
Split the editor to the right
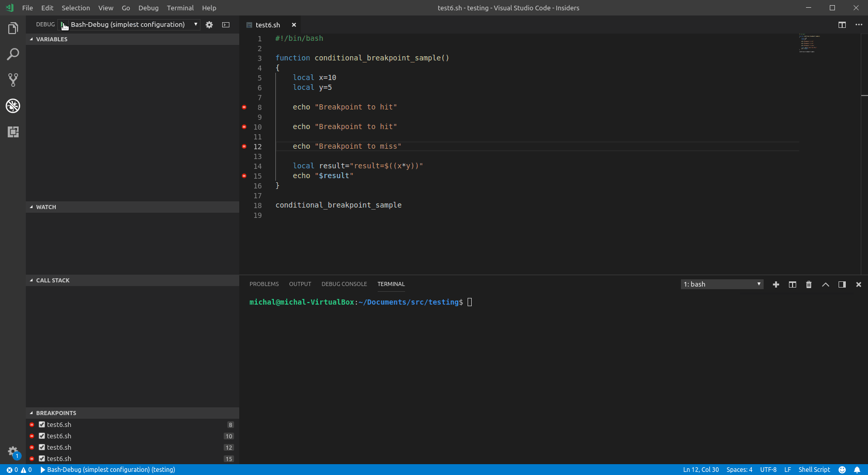842,25
